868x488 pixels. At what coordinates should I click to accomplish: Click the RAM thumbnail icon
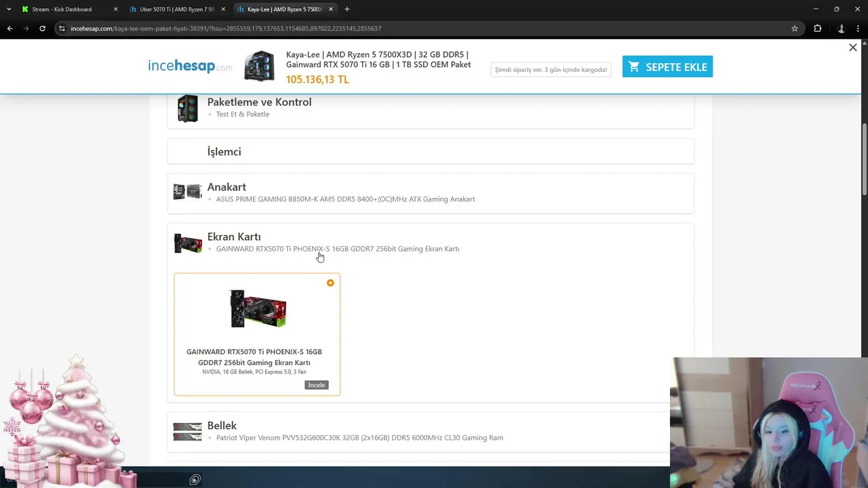(x=188, y=432)
